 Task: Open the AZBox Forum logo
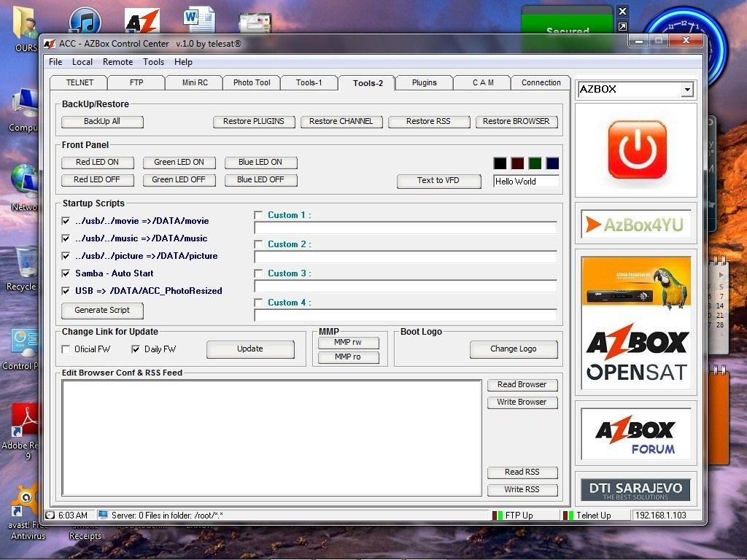point(636,433)
